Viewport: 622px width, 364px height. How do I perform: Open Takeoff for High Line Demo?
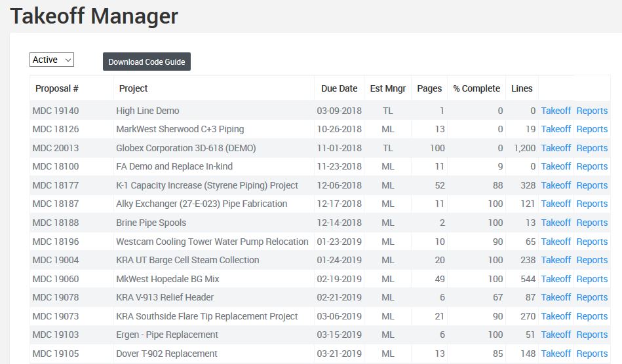coord(556,111)
